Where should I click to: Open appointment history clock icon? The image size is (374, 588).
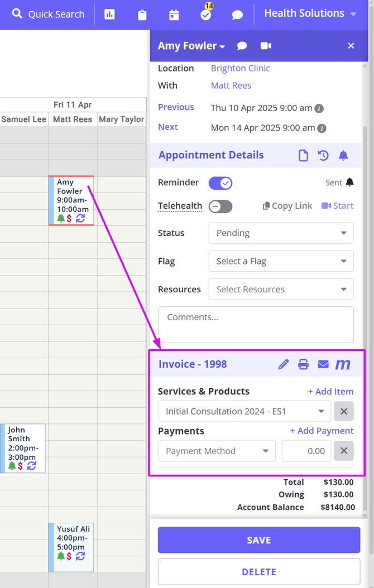[x=323, y=156]
